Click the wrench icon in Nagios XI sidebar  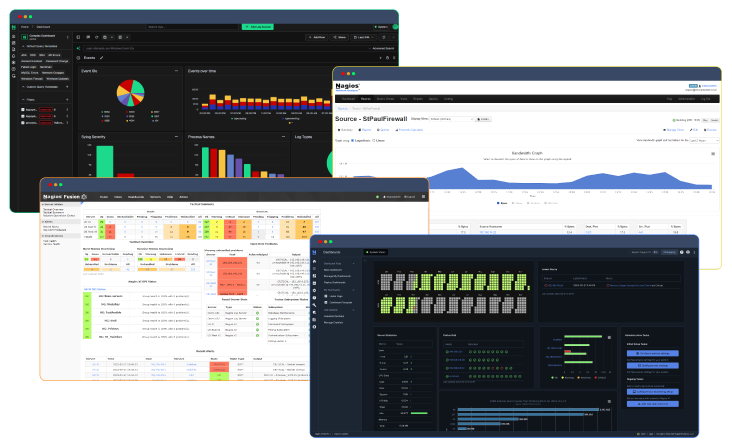(x=314, y=305)
